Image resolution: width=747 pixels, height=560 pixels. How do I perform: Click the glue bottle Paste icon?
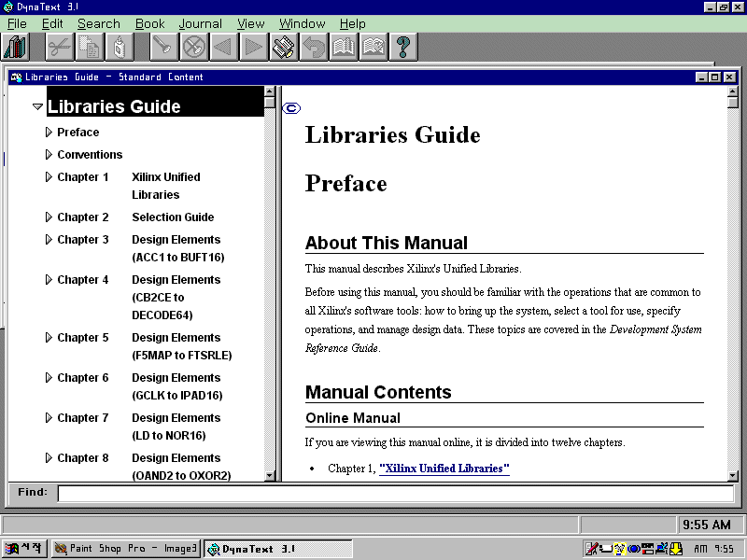coord(120,47)
